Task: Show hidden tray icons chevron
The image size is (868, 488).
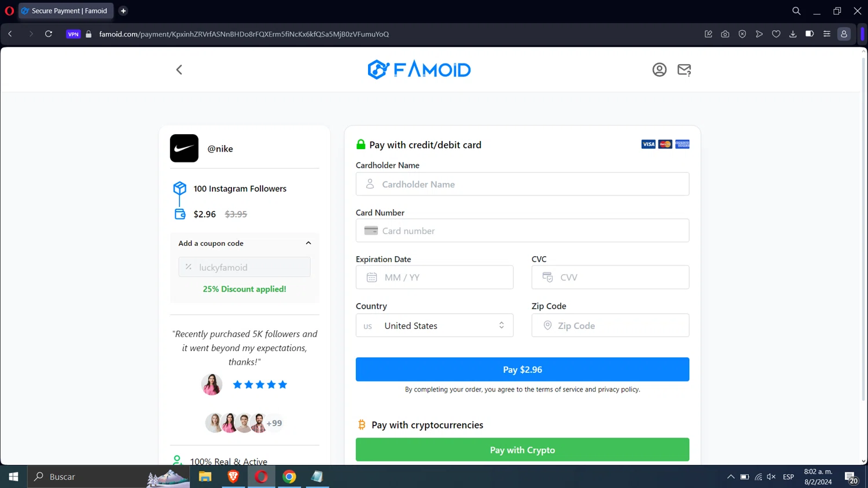Action: (731, 477)
